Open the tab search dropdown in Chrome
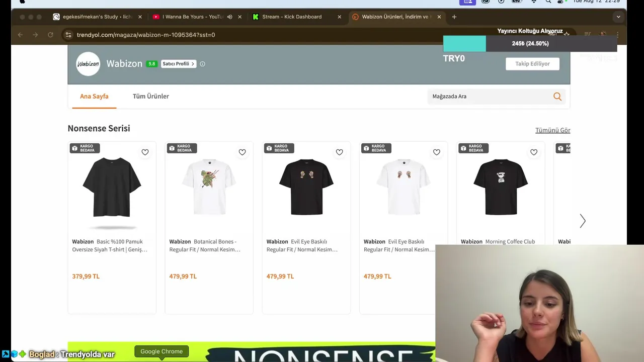 click(618, 17)
